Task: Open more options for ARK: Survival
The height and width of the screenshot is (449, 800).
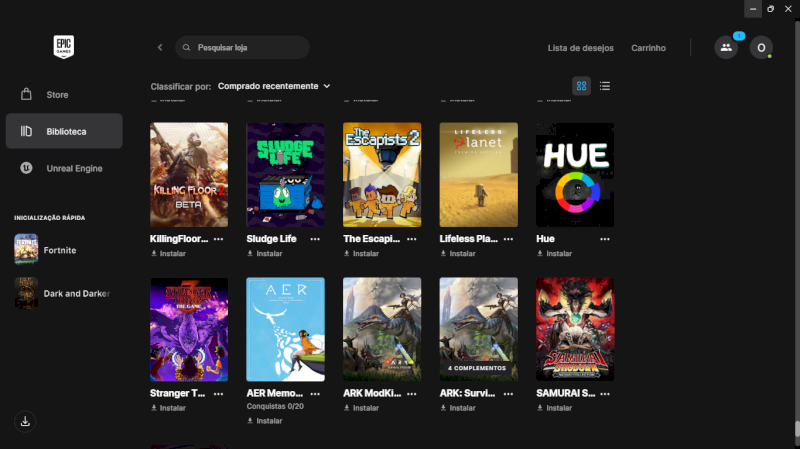Action: coord(508,394)
